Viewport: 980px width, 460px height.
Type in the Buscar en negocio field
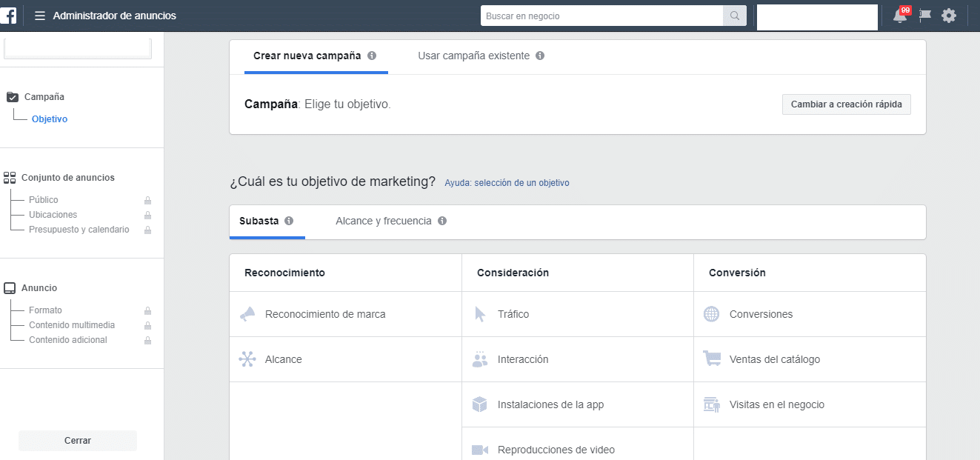pos(601,16)
